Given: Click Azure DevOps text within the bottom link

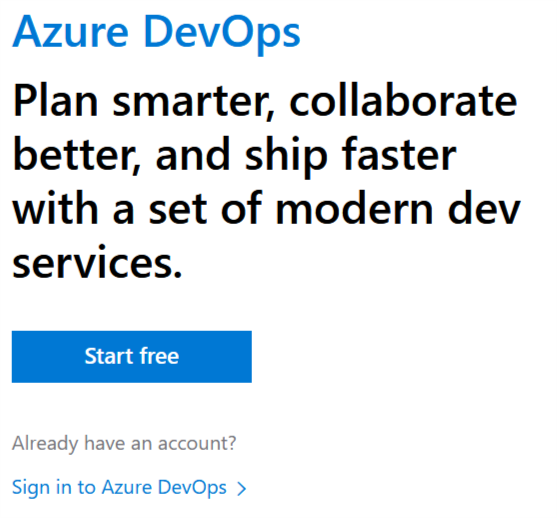Looking at the screenshot, I should [x=164, y=487].
